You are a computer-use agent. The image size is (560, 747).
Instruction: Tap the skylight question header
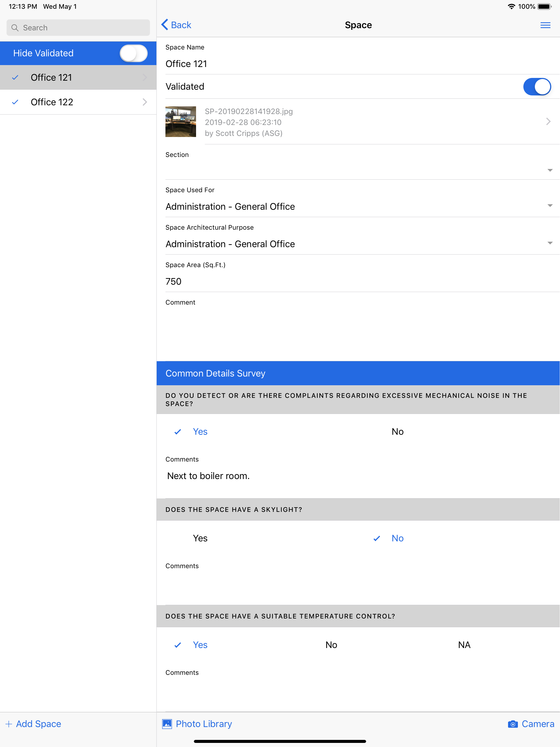[358, 510]
